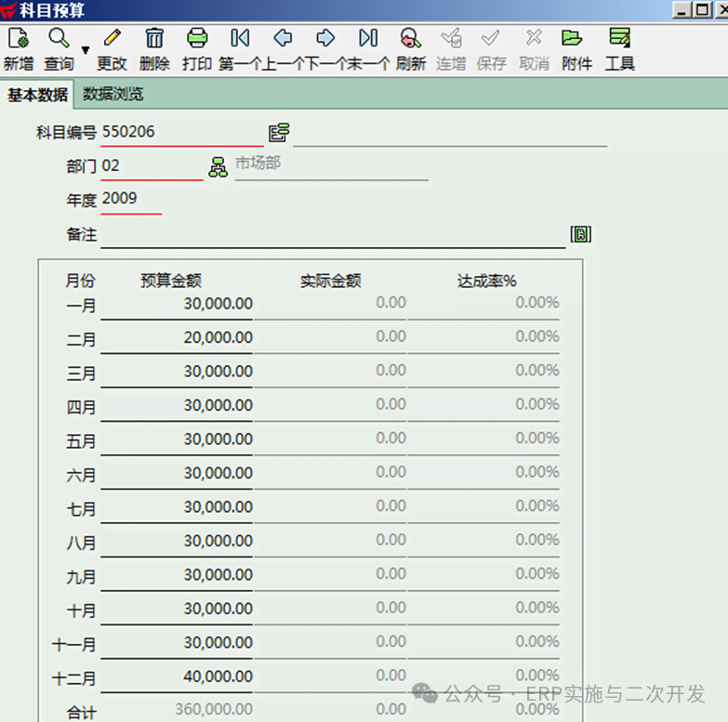
Task: Click the 刷新 (Refresh) icon
Action: (410, 39)
